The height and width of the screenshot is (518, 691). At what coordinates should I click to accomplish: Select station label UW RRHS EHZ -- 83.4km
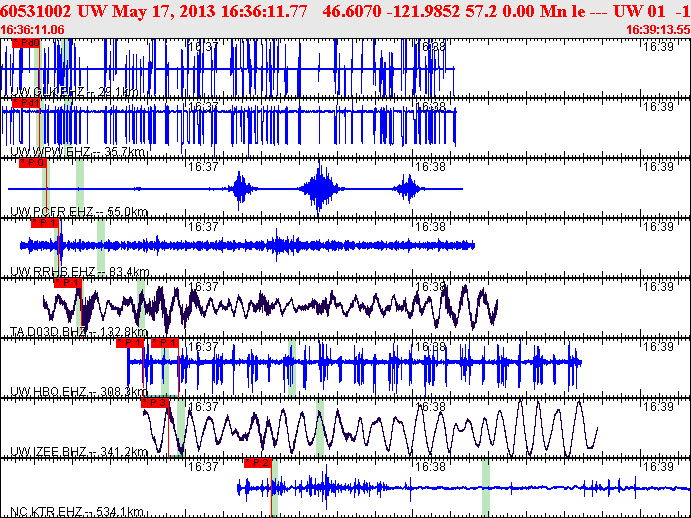[79, 272]
